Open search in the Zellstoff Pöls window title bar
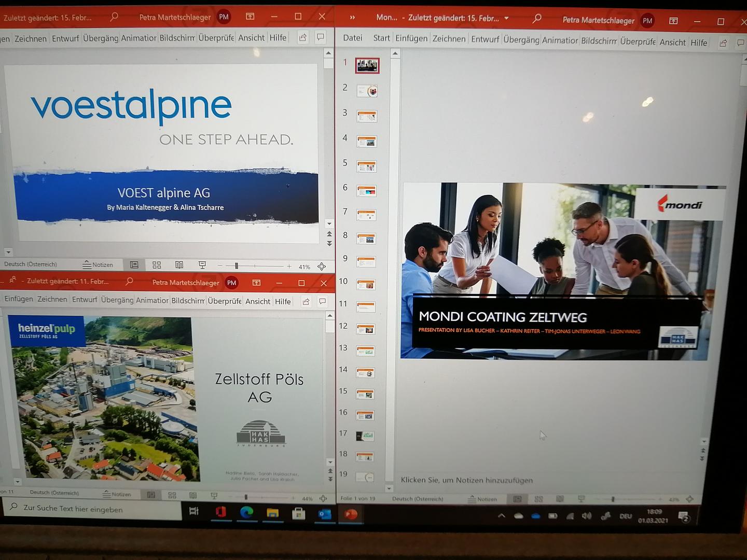 point(129,282)
